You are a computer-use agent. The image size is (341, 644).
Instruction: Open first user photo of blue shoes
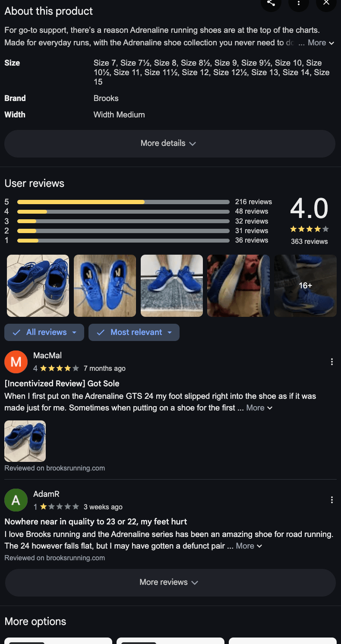38,286
